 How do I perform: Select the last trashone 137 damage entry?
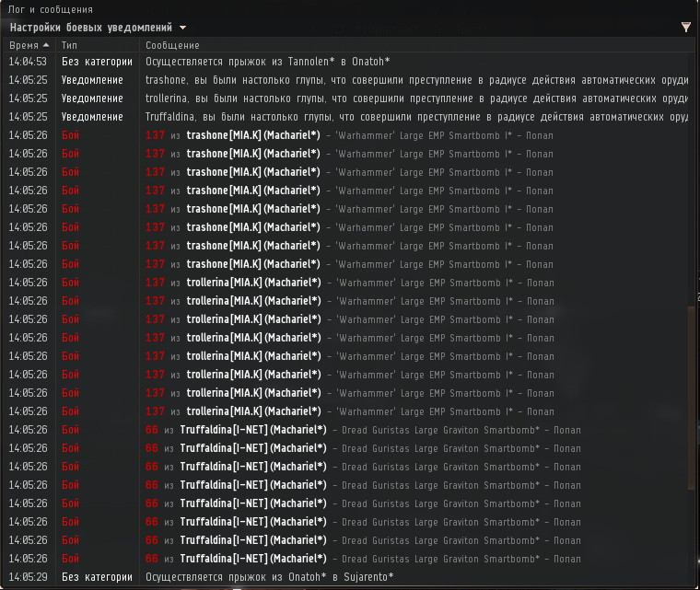(x=350, y=264)
